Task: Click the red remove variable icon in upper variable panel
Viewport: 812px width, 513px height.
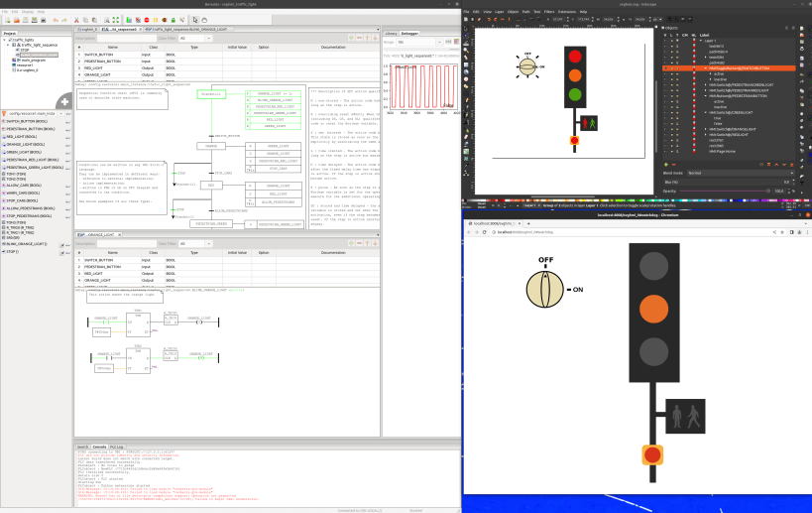Action: click(359, 38)
